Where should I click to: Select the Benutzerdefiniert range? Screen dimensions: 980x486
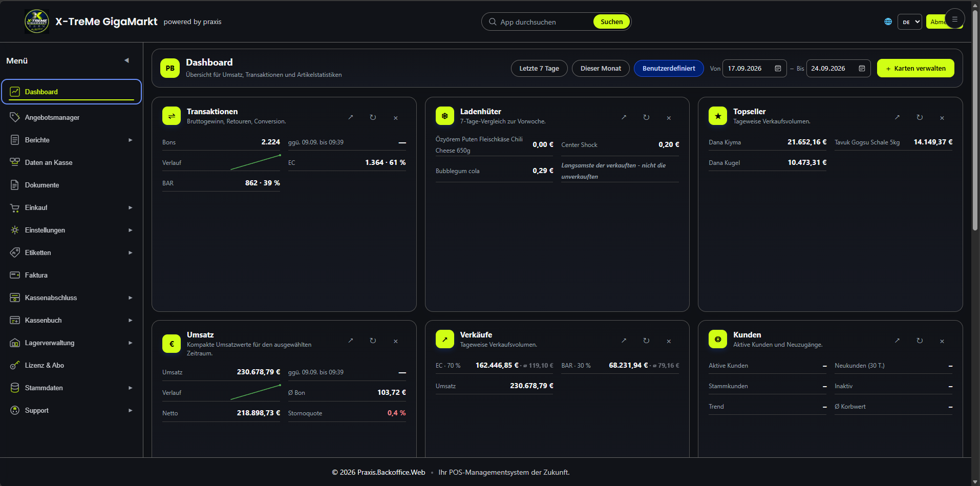click(x=669, y=68)
